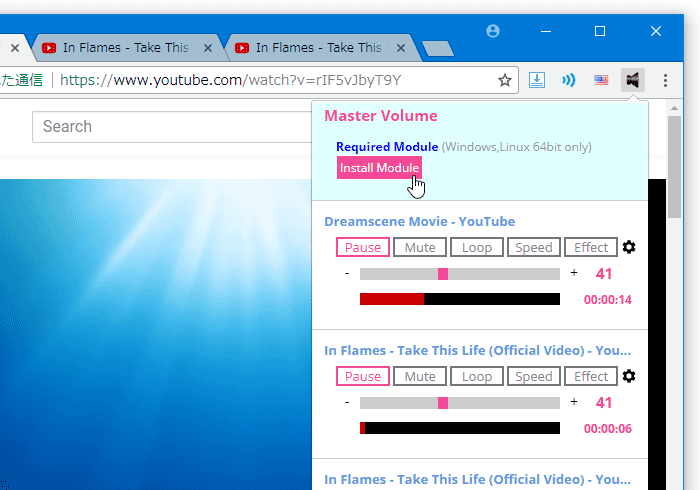700x490 pixels.
Task: Toggle Effect for Dreamscene Movie
Action: click(x=591, y=247)
